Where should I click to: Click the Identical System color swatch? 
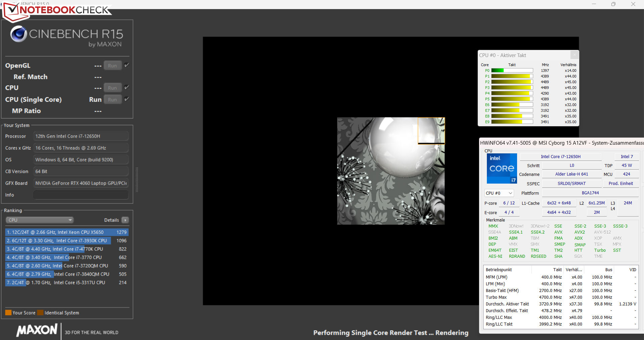(x=40, y=312)
